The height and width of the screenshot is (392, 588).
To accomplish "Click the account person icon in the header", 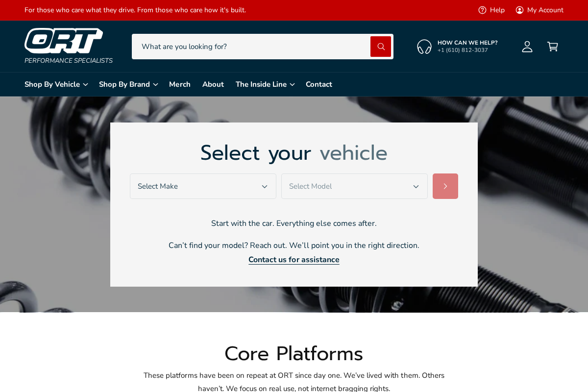I will click(x=527, y=46).
